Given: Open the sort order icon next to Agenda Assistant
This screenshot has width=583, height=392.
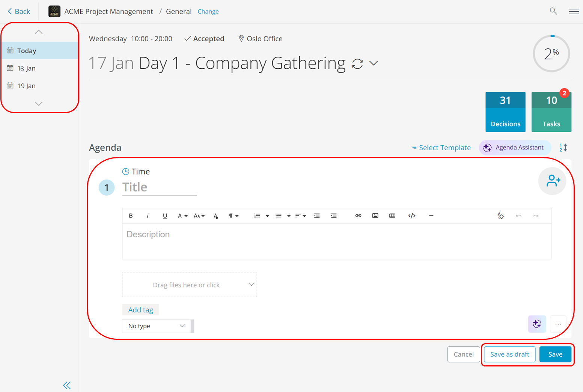Looking at the screenshot, I should click(563, 148).
